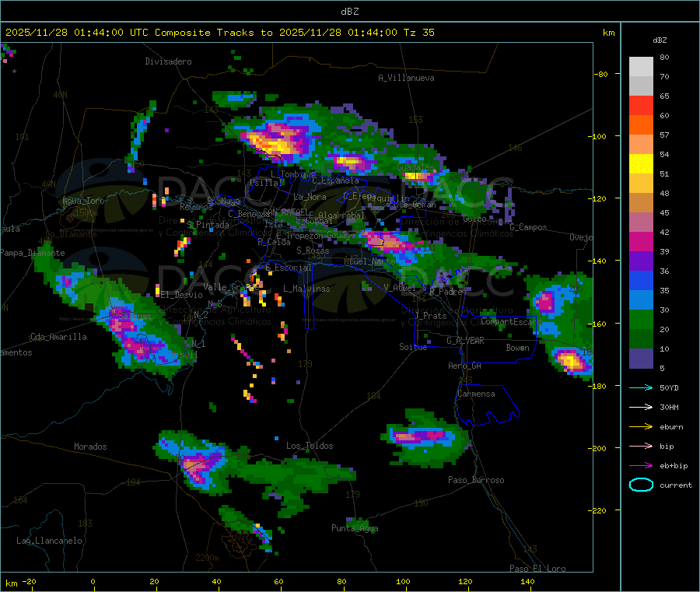Image resolution: width=700 pixels, height=592 pixels.
Task: Click the A_Villanueva place label
Action: tap(406, 78)
